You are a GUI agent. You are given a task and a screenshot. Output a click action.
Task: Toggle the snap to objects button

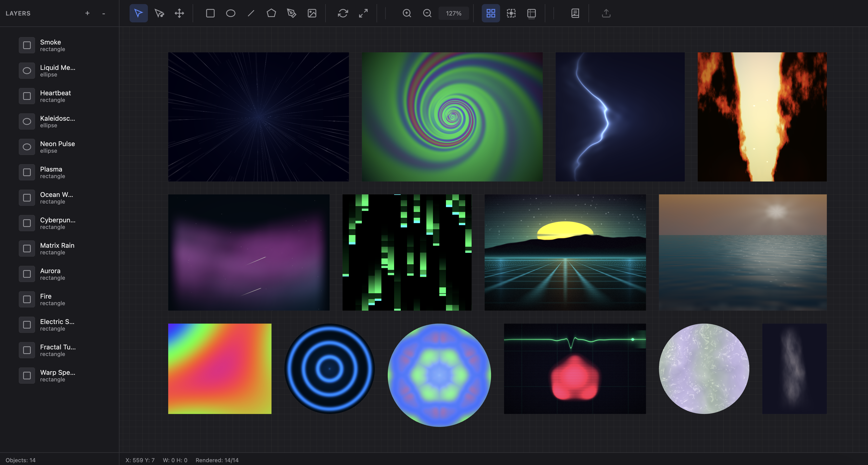tap(511, 13)
